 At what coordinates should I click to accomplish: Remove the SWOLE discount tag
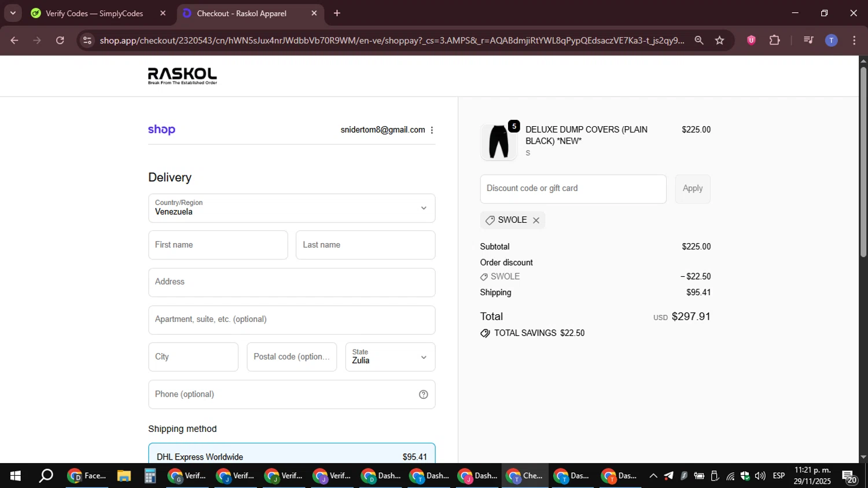click(536, 220)
